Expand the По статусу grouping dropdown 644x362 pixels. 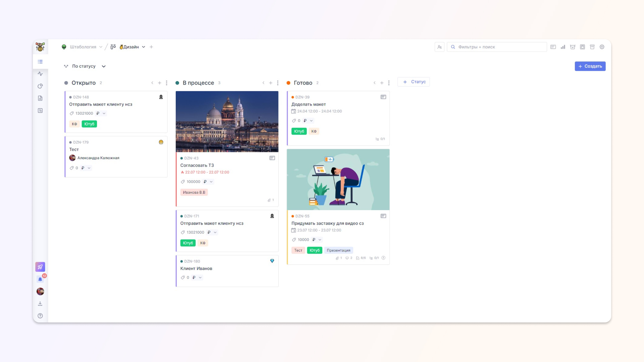(x=104, y=66)
